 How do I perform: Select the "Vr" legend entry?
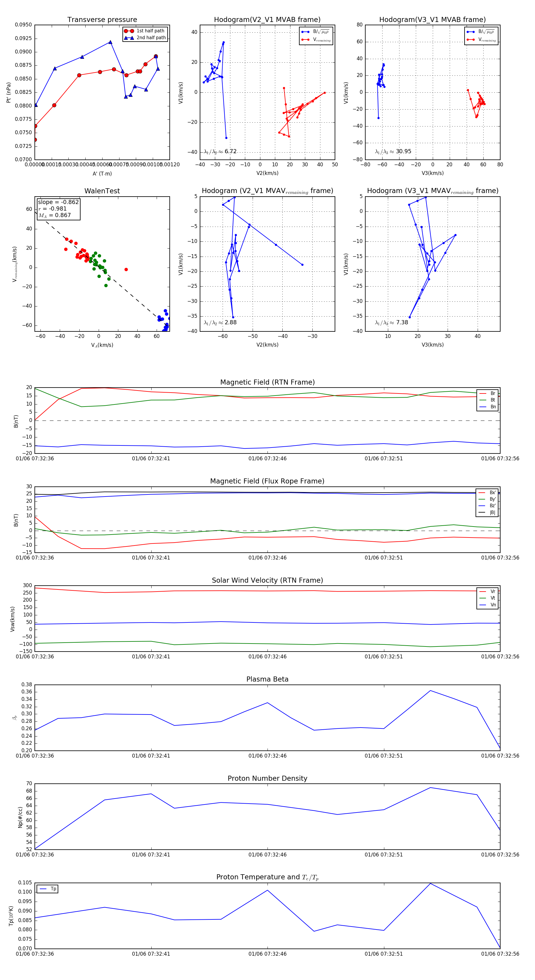488,592
